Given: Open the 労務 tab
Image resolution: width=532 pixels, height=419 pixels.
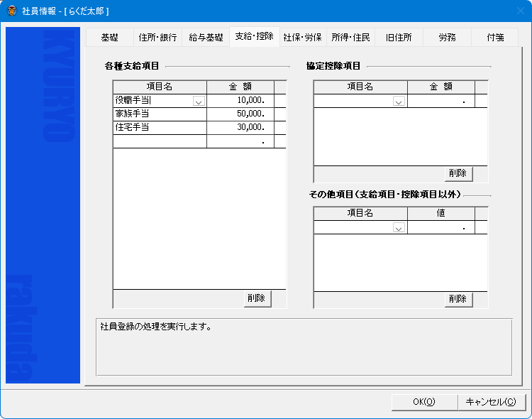Looking at the screenshot, I should [x=447, y=38].
